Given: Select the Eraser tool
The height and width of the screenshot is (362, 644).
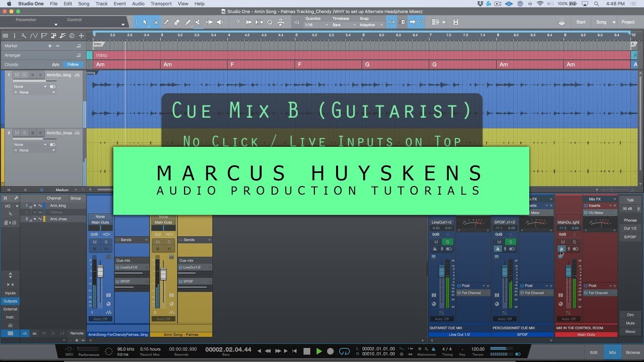Looking at the screenshot, I should click(177, 22).
